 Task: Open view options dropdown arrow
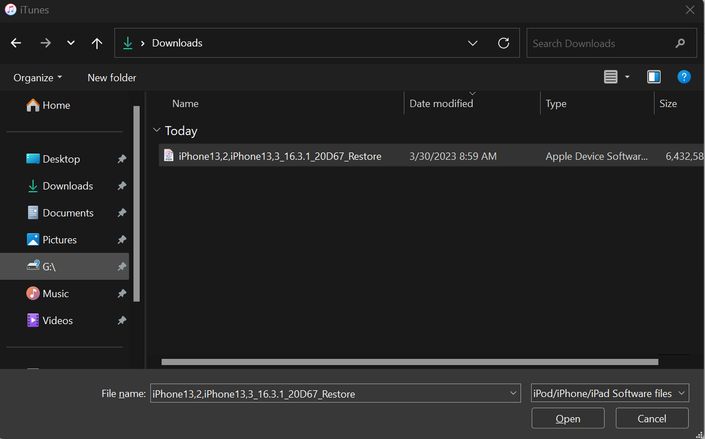click(x=627, y=77)
